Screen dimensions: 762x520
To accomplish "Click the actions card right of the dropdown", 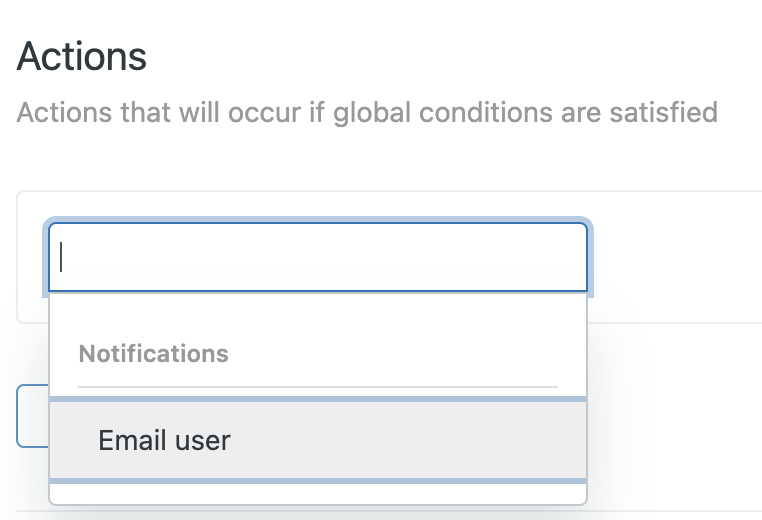I will [x=675, y=257].
